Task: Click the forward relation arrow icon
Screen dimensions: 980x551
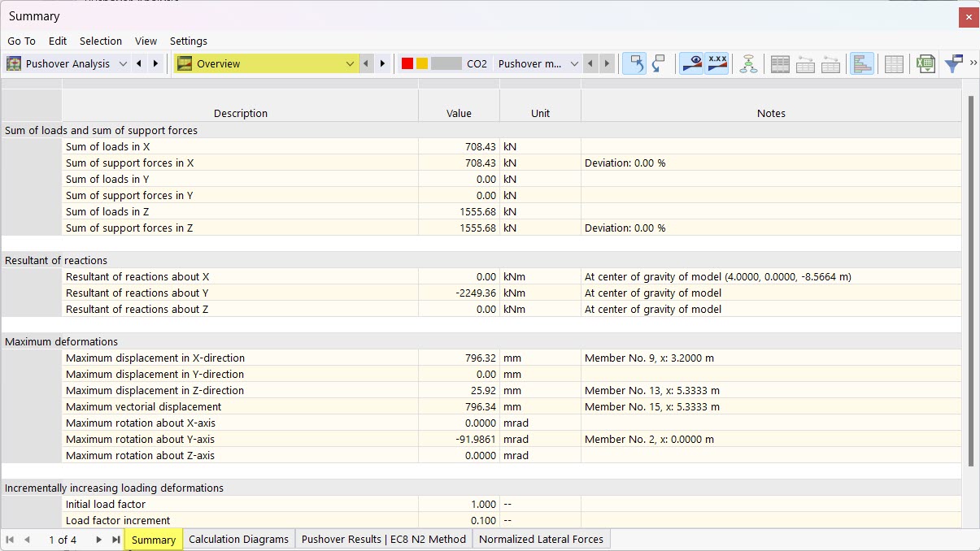Action: pos(659,63)
